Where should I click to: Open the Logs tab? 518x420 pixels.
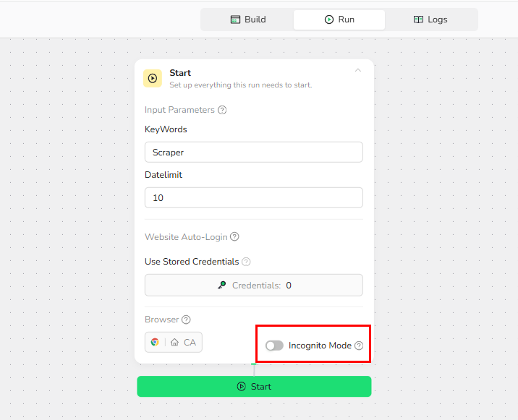[430, 20]
